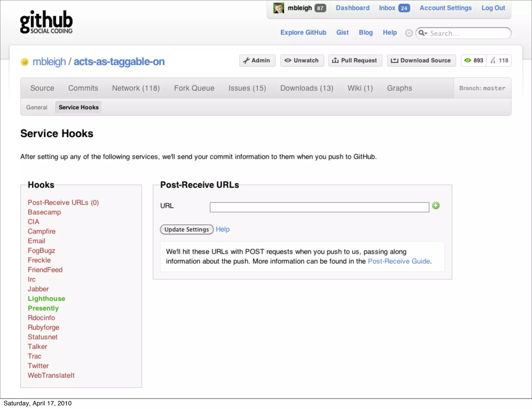The image size is (532, 409).
Task: Switch to the Commits tab
Action: coord(83,88)
